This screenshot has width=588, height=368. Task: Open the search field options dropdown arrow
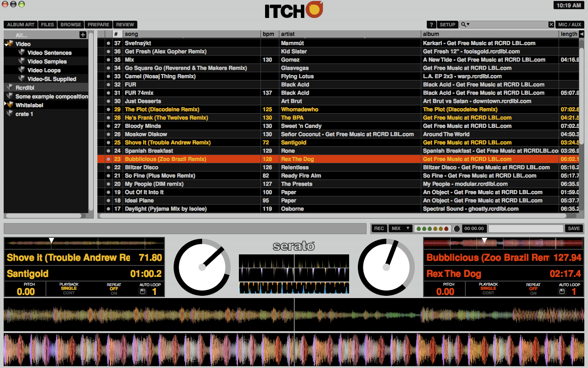coord(469,25)
